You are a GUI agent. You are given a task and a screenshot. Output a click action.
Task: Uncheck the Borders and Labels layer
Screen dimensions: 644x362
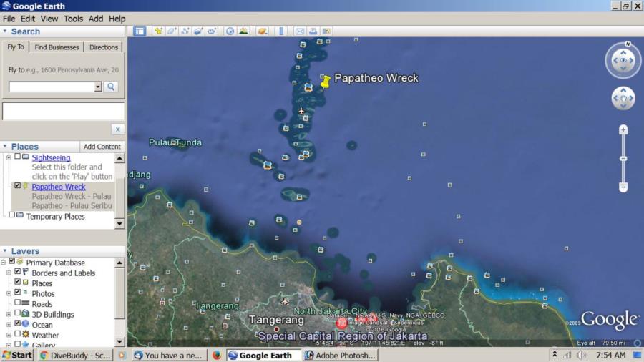[x=17, y=271]
